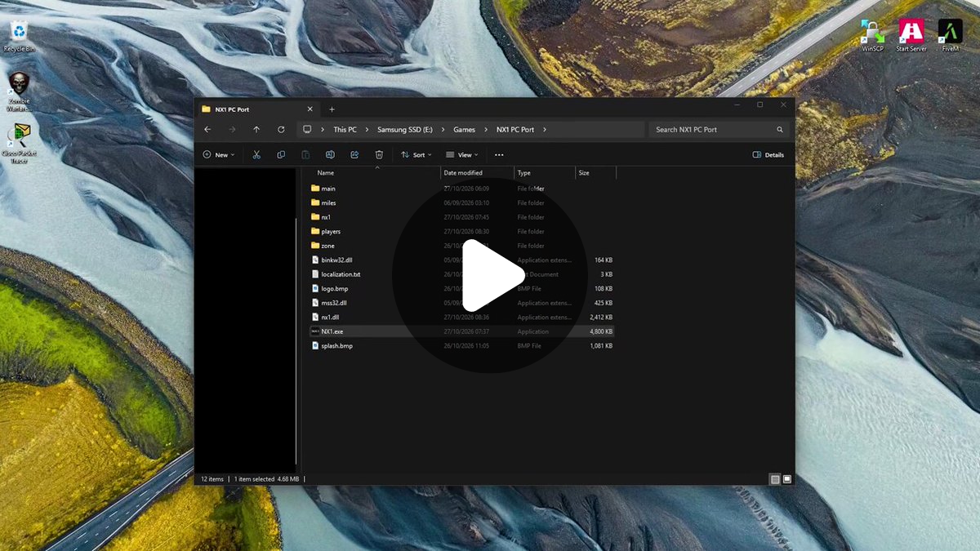This screenshot has width=980, height=551.
Task: Switch to details list view in status bar
Action: [775, 479]
